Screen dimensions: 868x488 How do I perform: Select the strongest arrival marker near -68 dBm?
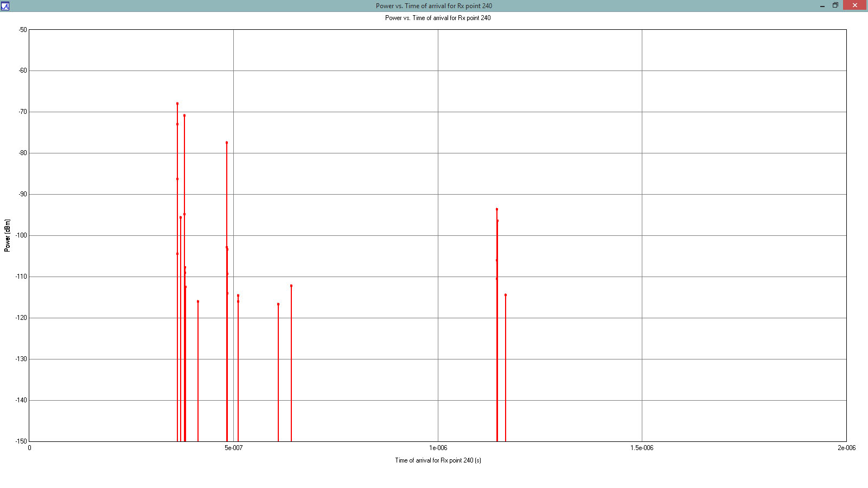(x=177, y=104)
